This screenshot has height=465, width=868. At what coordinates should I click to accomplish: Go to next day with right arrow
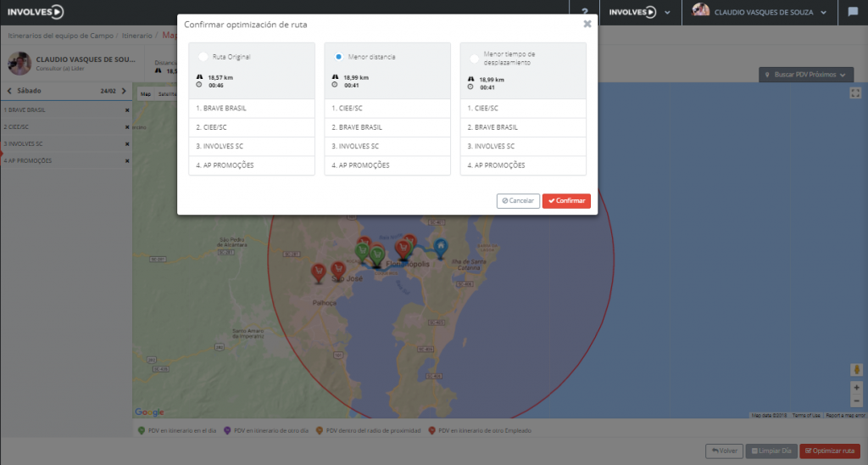[124, 91]
